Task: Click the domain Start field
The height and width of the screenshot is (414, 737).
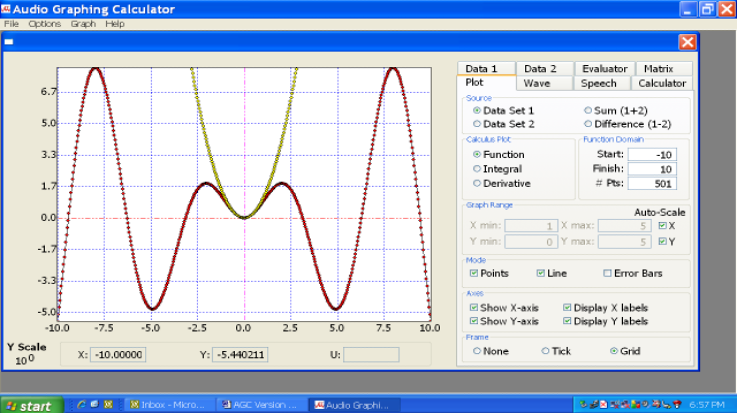Action: [652, 155]
